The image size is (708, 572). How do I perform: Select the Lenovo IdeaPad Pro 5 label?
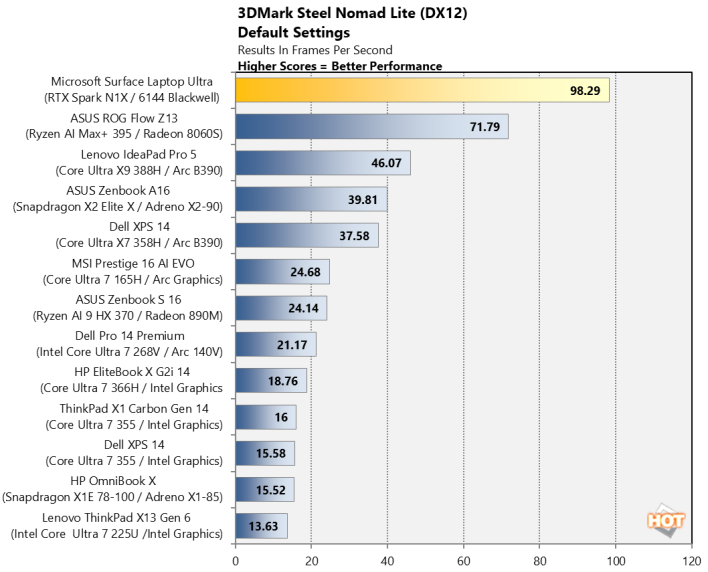point(139,154)
